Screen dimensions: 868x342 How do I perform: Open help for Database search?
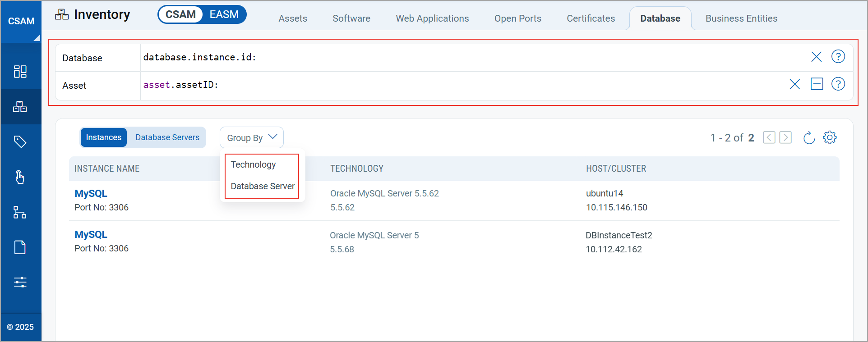point(838,56)
